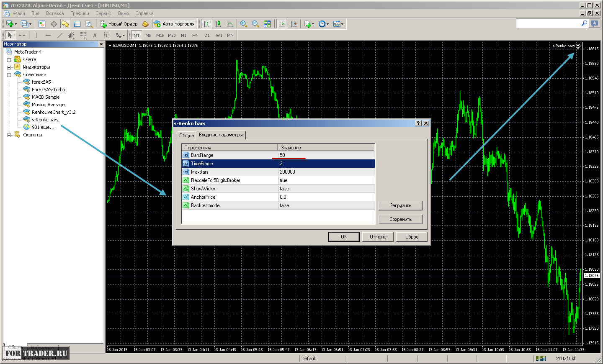603x364 pixels.
Task: Open the Terminal panel toolbar icon
Action: click(77, 24)
